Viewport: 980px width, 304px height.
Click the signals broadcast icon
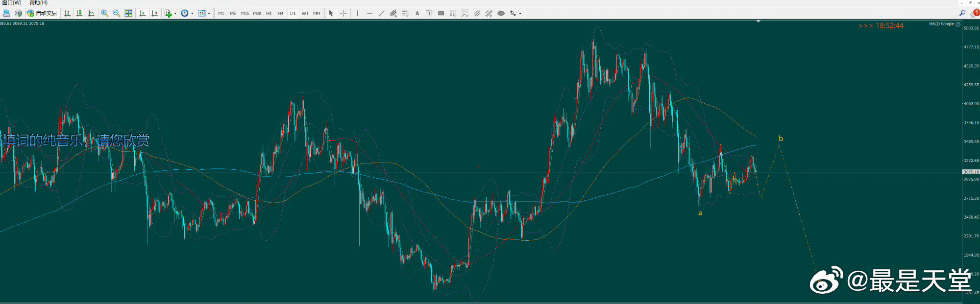click(x=18, y=13)
